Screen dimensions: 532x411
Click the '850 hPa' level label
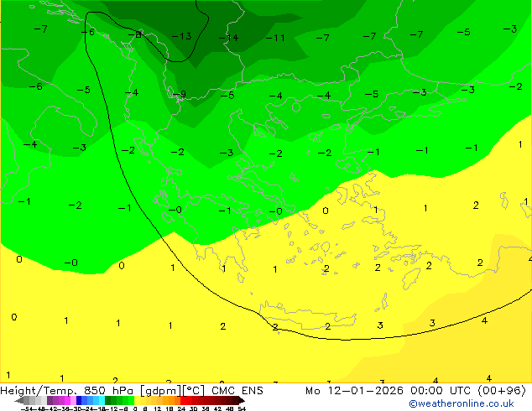pos(108,391)
